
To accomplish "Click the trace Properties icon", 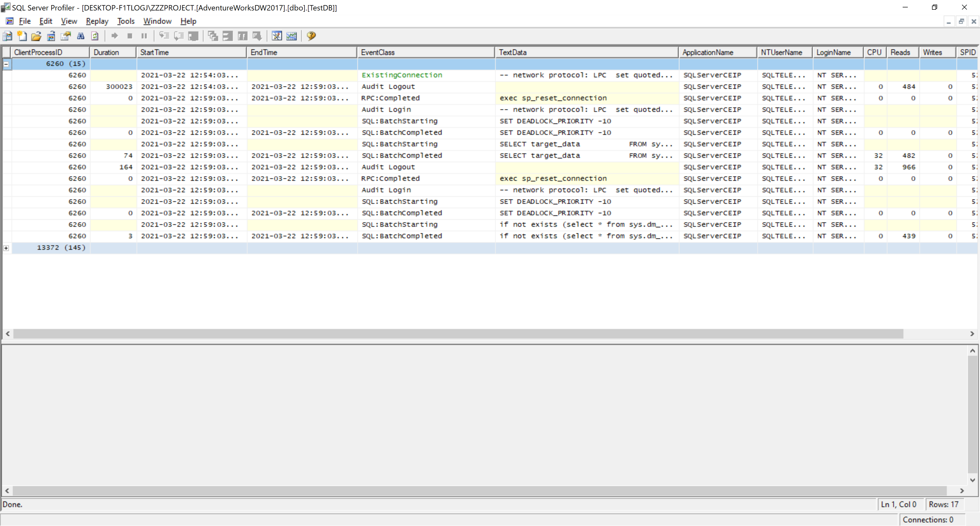I will [x=65, y=36].
